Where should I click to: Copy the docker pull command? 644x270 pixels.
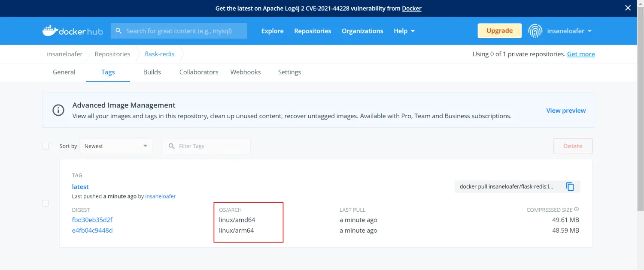coord(570,186)
